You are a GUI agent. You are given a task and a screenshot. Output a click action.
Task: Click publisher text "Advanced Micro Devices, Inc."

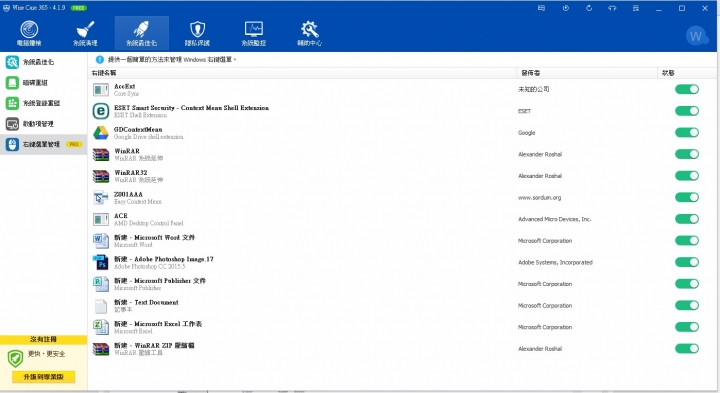(554, 219)
